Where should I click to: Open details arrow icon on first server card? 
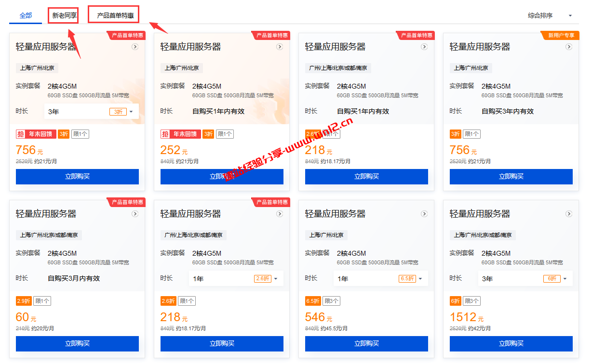[x=135, y=47]
